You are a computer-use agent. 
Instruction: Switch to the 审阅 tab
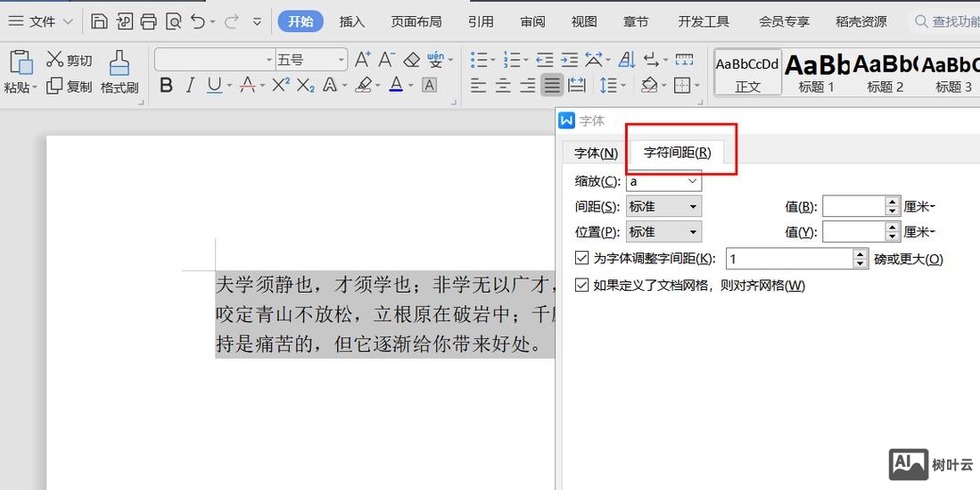(531, 21)
